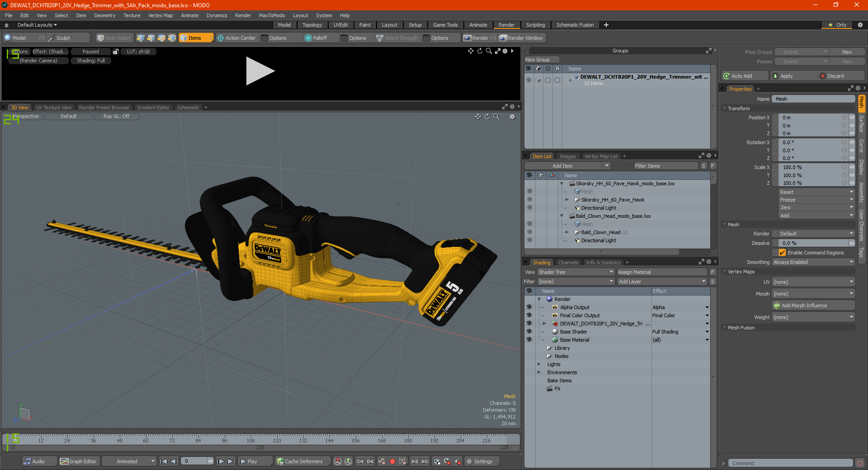Open Graph Editor
The height and width of the screenshot is (470, 868).
click(x=79, y=461)
